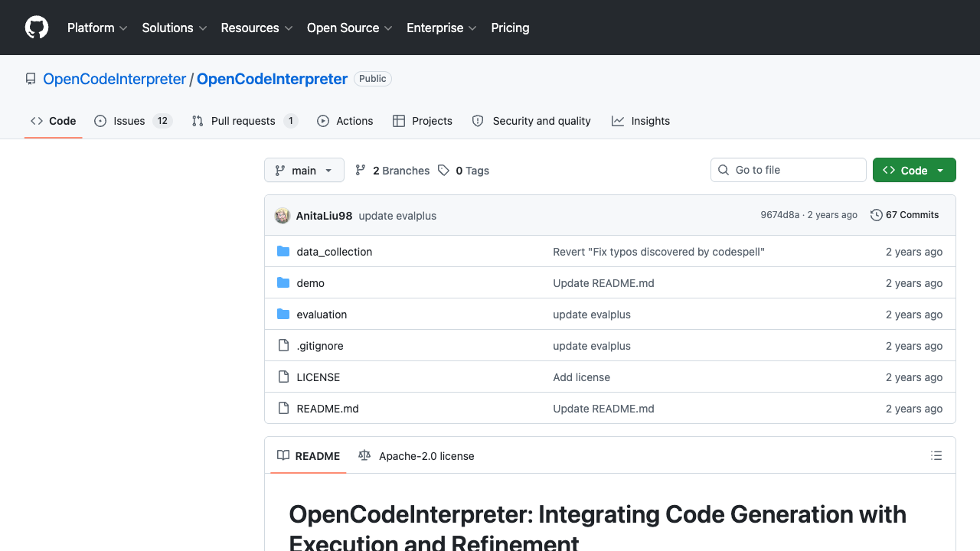This screenshot has width=980, height=551.
Task: Click the GitHub logo icon
Action: point(37,28)
